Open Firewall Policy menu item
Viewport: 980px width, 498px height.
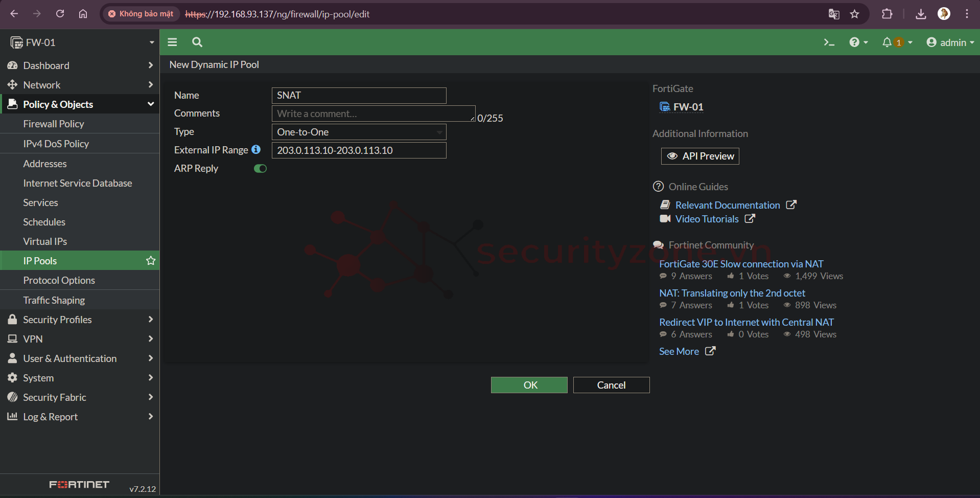click(54, 124)
